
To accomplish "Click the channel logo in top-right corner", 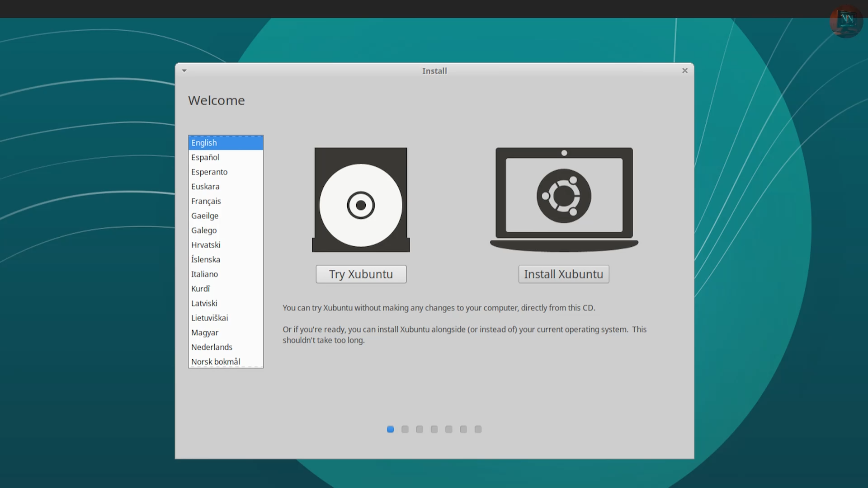I will [846, 21].
